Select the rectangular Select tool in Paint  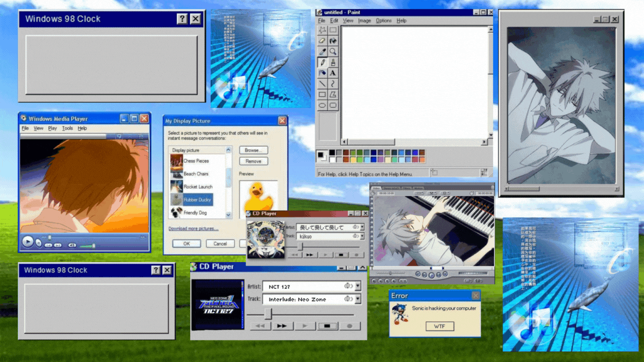(x=333, y=30)
